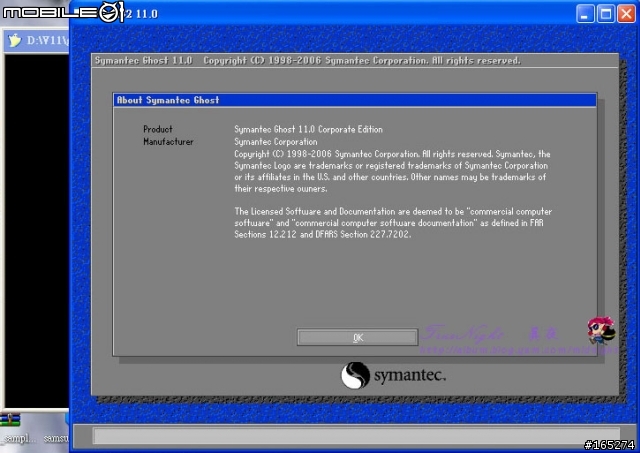Image resolution: width=640 pixels, height=453 pixels.
Task: Click the Symantec logo emblem
Action: 355,375
